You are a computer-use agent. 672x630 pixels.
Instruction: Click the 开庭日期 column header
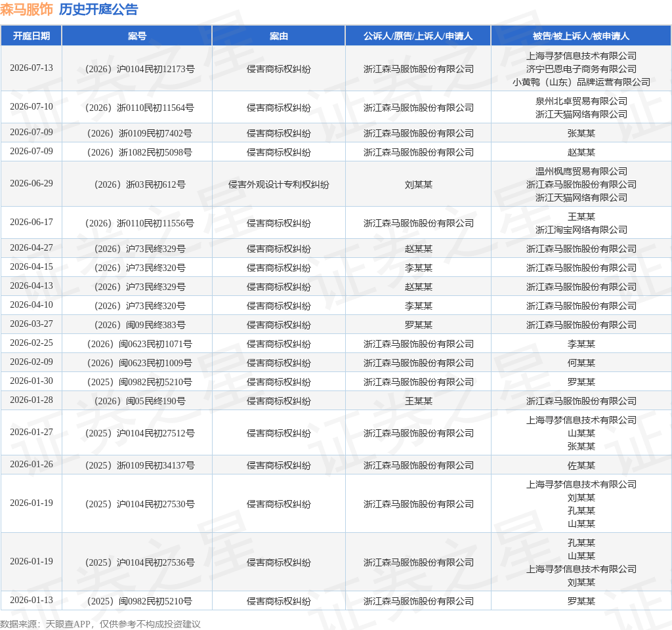[31, 36]
